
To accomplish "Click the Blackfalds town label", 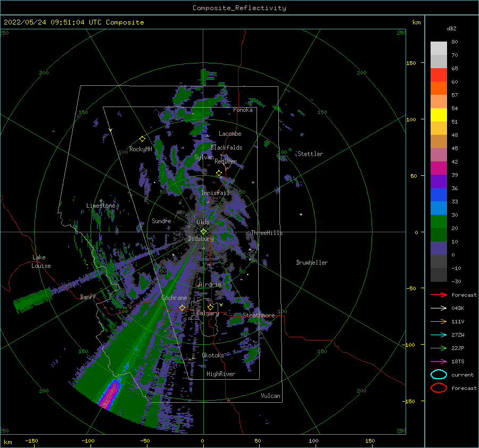I will (226, 148).
